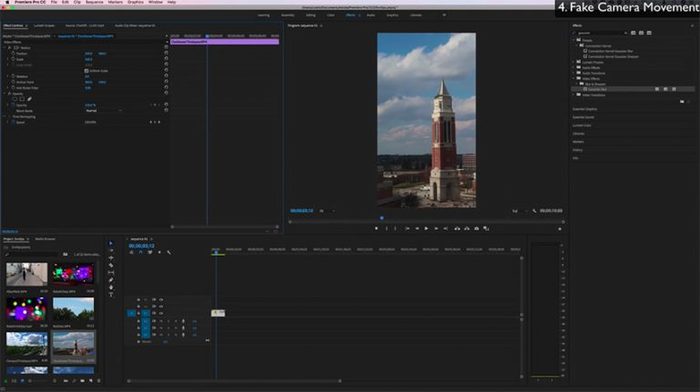
Task: Step back one frame in Program monitor
Action: coord(417,229)
